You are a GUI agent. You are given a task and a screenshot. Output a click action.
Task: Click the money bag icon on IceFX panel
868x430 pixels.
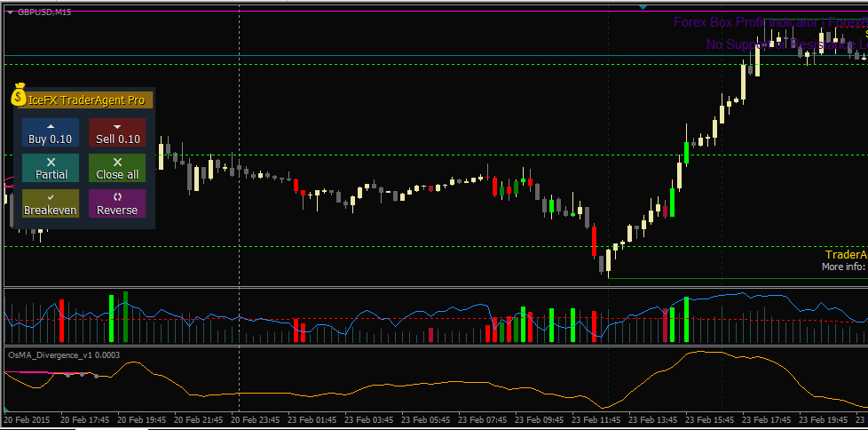[x=20, y=94]
